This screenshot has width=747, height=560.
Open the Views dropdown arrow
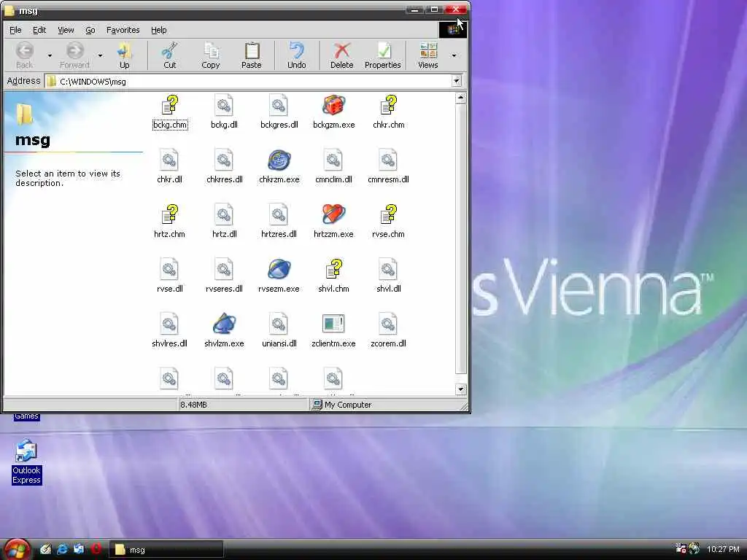coord(454,55)
